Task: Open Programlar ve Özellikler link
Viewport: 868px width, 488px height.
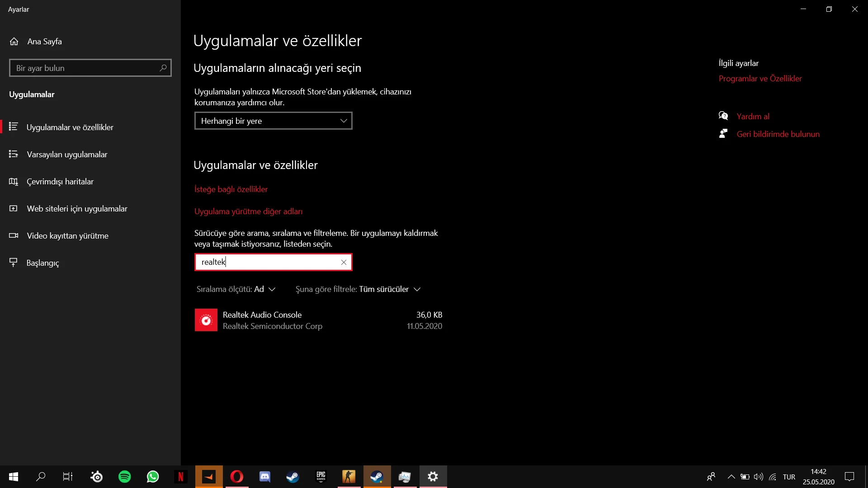Action: 760,79
